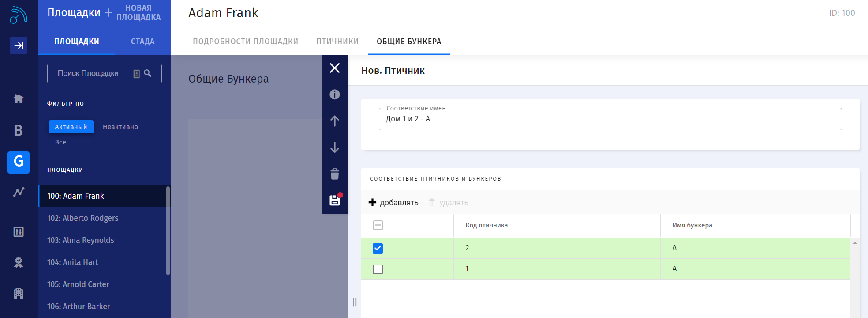Select site 100: Adam Frank

tap(102, 196)
